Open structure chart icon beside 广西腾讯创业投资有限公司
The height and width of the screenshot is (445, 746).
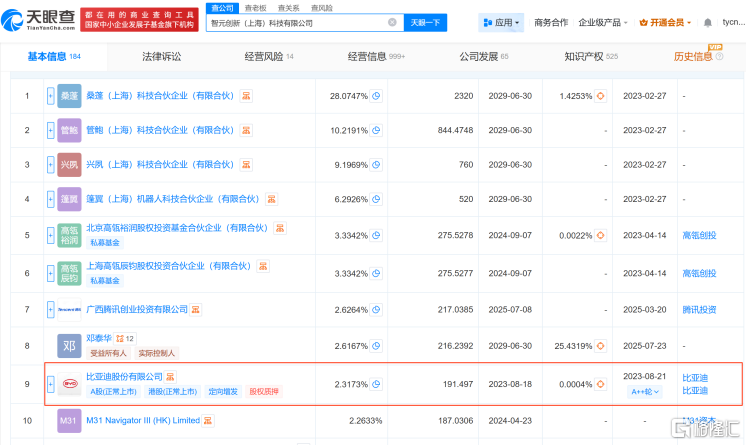(x=196, y=309)
